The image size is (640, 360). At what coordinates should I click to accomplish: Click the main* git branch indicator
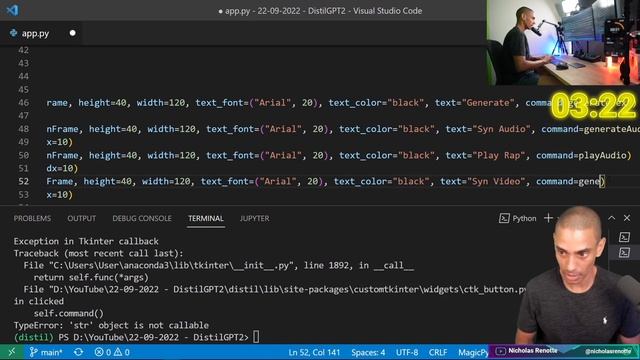pos(46,352)
